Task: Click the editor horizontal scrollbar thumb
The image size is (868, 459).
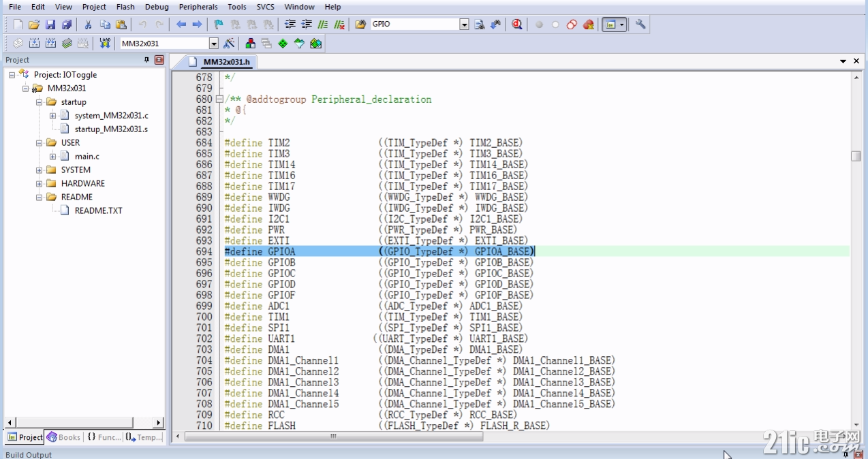Action: [x=333, y=437]
